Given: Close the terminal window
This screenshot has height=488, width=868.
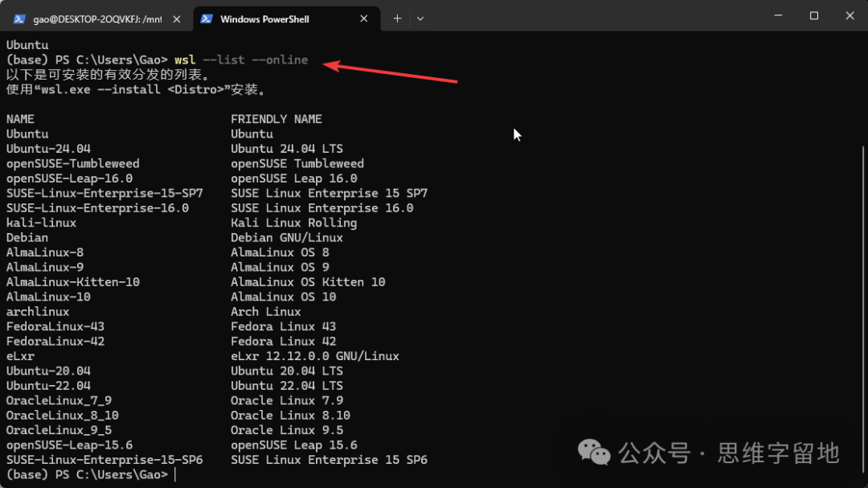Looking at the screenshot, I should point(850,15).
